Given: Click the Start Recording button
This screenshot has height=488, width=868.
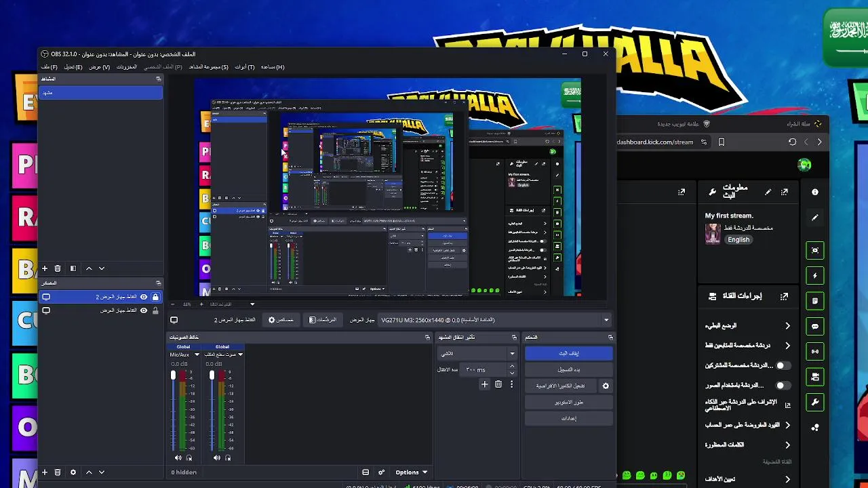Looking at the screenshot, I should coord(568,369).
